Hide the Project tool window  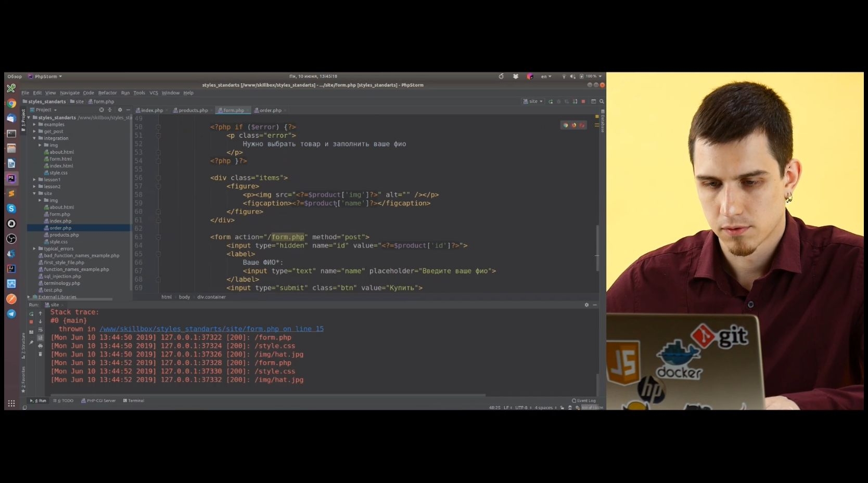pyautogui.click(x=128, y=110)
